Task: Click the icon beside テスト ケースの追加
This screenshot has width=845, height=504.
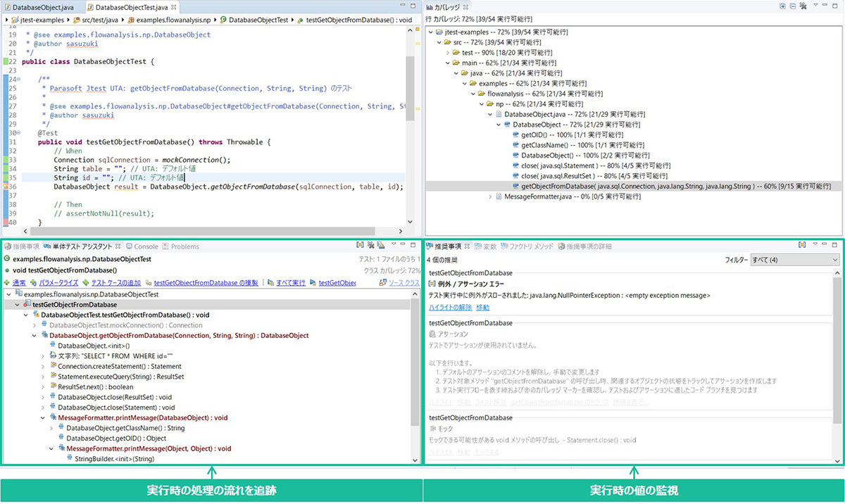Action: tap(87, 282)
